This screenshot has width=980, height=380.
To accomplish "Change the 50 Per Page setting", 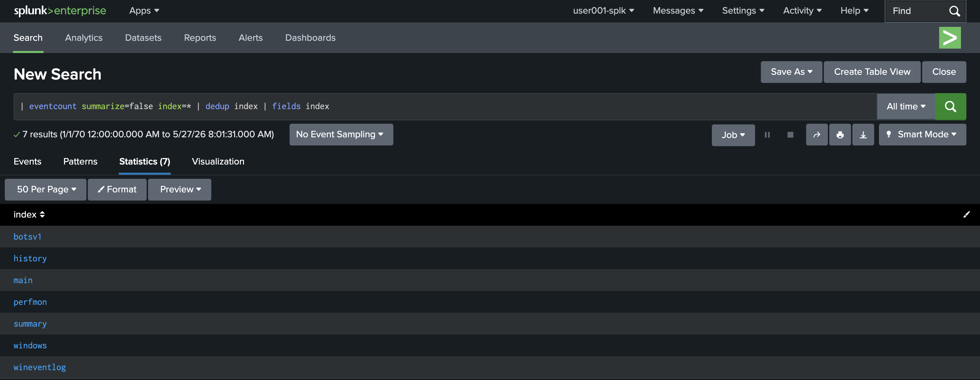I will 46,189.
